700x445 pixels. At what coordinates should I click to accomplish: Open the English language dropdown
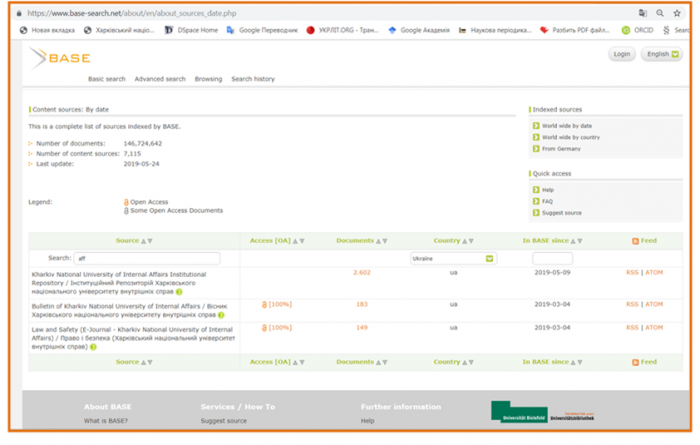coord(661,54)
